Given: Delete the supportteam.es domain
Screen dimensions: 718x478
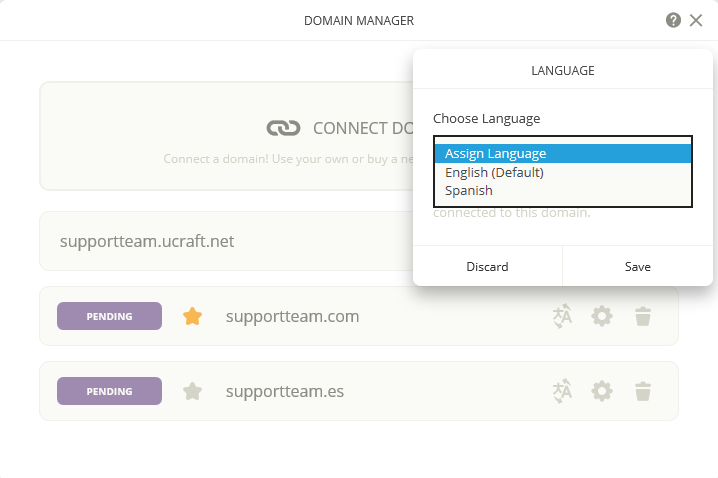Looking at the screenshot, I should click(643, 391).
